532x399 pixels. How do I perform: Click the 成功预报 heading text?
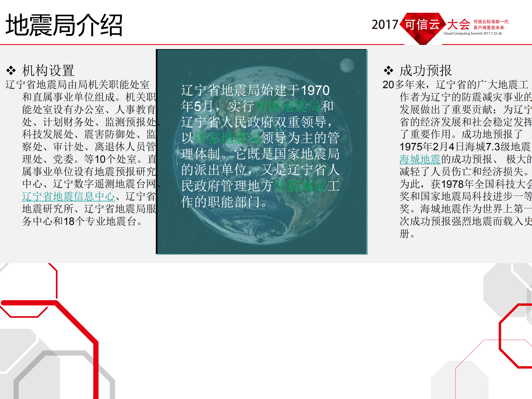click(426, 70)
